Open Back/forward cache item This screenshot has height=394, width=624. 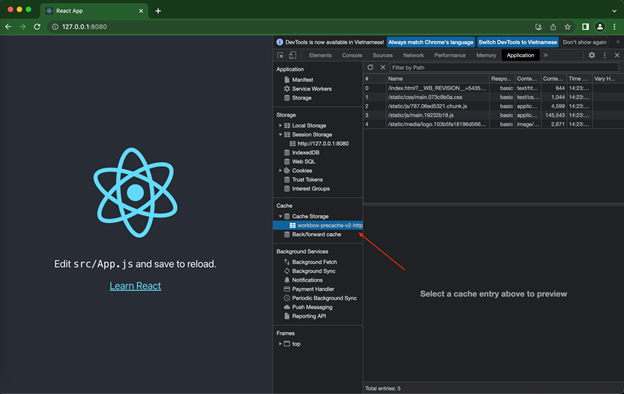tap(316, 234)
